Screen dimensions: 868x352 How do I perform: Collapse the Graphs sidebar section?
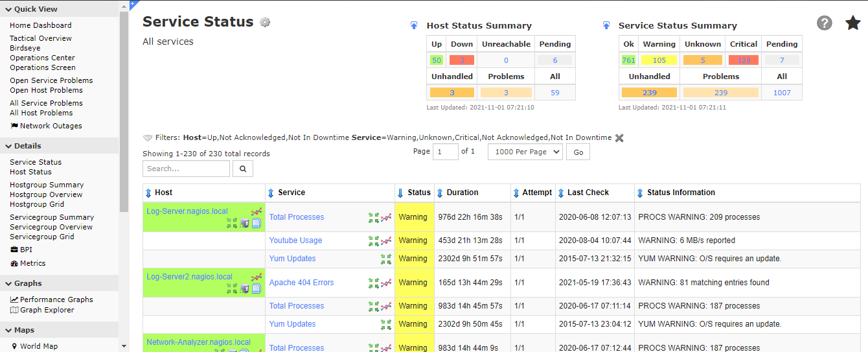click(x=8, y=283)
